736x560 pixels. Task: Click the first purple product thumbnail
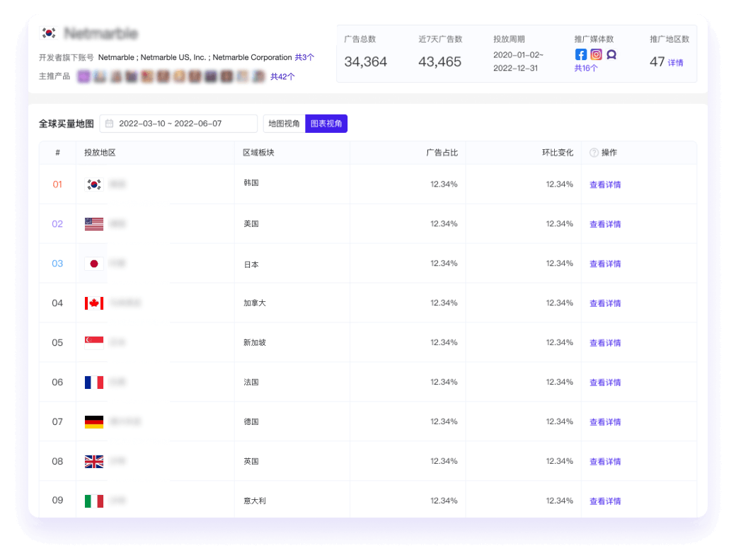coord(84,76)
